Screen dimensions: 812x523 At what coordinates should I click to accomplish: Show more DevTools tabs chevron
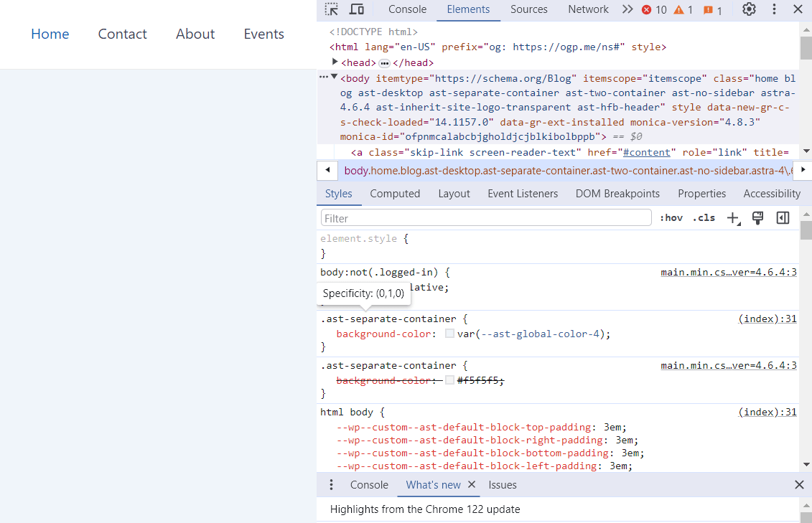[x=627, y=9]
